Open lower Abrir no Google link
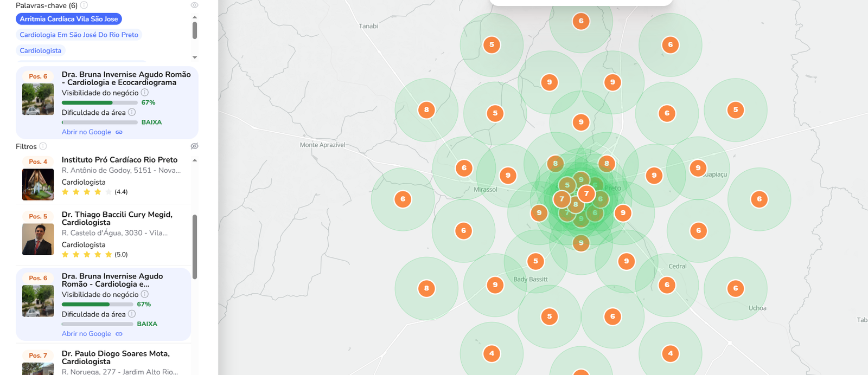Viewport: 868px width, 375px height. tap(86, 334)
